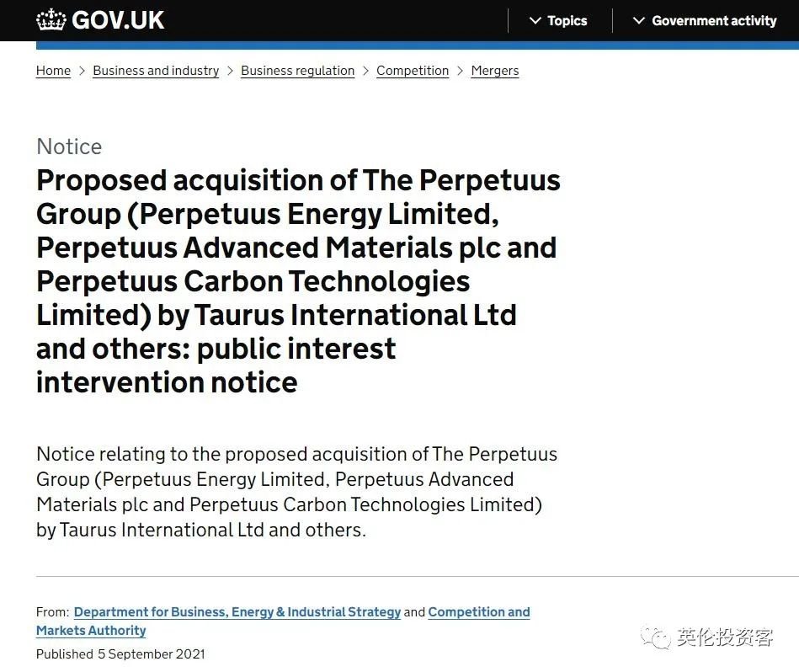The width and height of the screenshot is (799, 672).
Task: Open the GOV.UK homepage wordmark link
Action: [x=118, y=20]
